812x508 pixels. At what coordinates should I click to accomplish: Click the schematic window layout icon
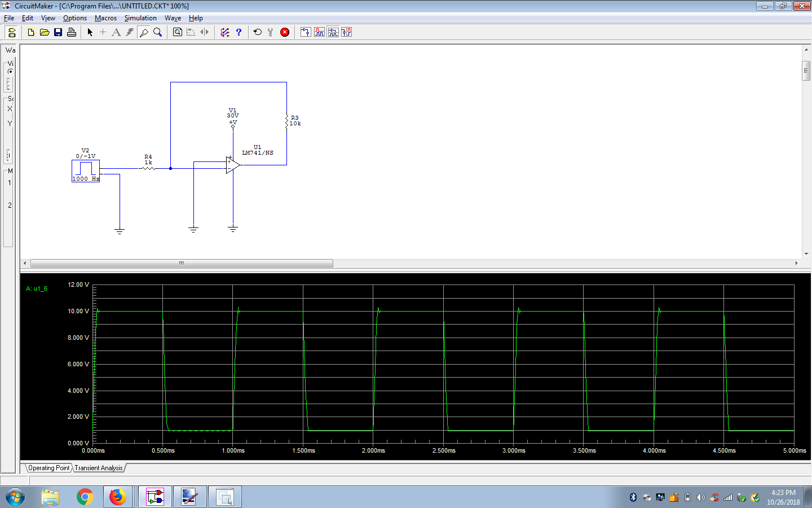pyautogui.click(x=306, y=32)
